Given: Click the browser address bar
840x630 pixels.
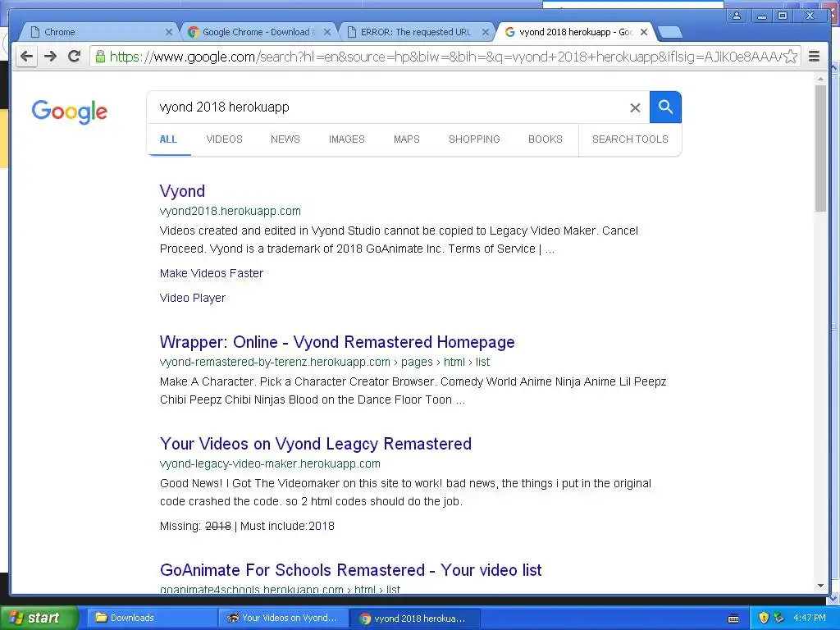Looking at the screenshot, I should (445, 57).
